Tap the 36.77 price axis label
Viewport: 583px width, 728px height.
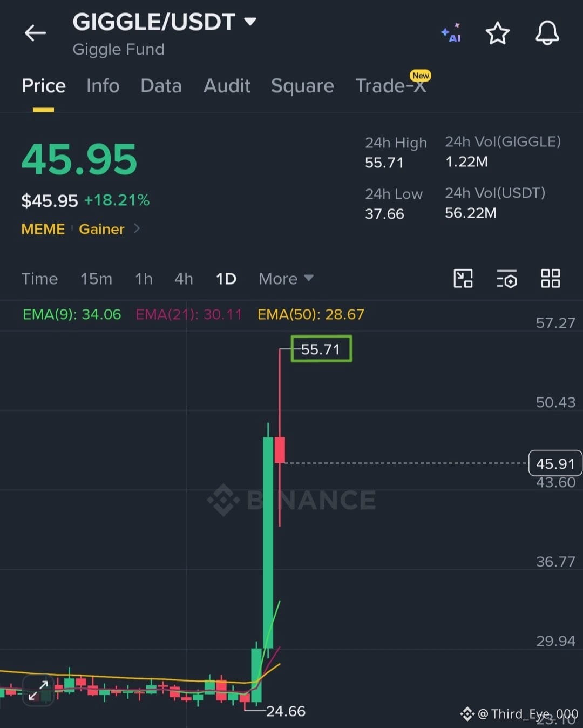tap(555, 562)
